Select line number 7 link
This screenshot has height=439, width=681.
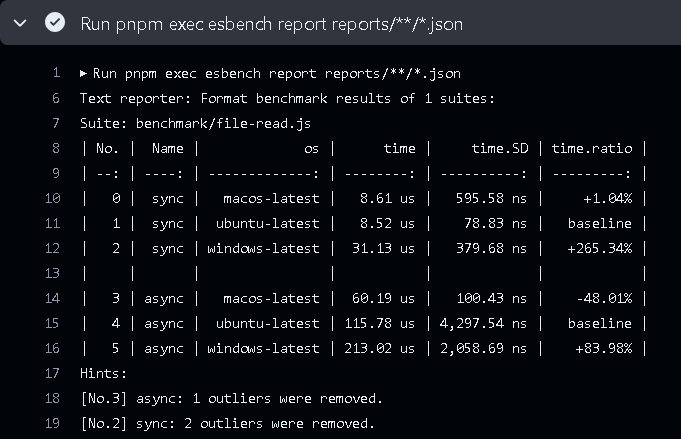(56, 123)
